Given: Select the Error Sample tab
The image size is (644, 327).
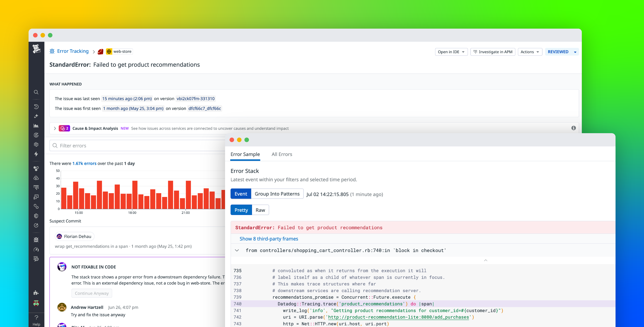Looking at the screenshot, I should (245, 154).
